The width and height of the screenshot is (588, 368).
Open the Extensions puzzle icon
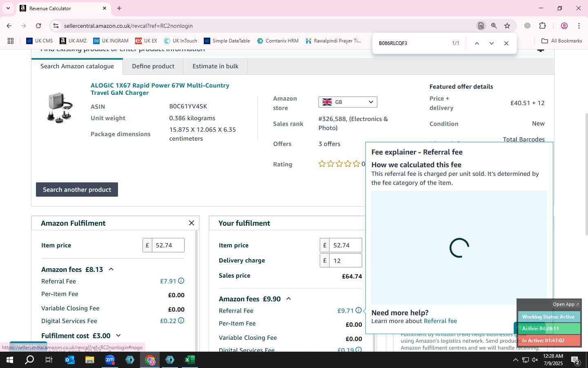click(543, 26)
